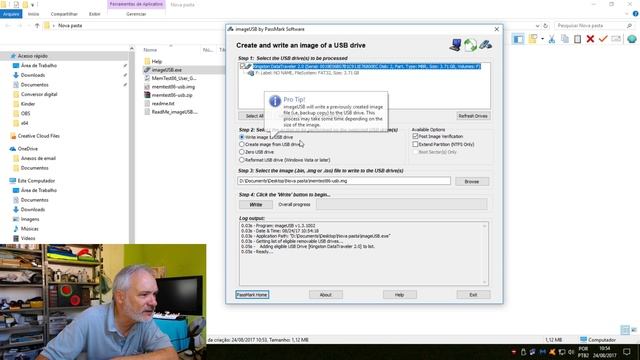Image resolution: width=640 pixels, height=360 pixels.
Task: Open the Exibir ribbon tab
Action: point(94,14)
